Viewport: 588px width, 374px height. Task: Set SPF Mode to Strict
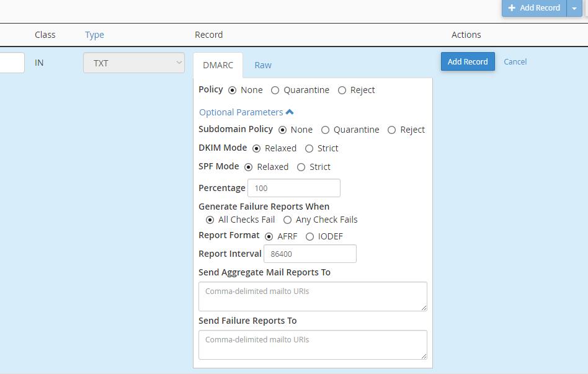click(301, 167)
